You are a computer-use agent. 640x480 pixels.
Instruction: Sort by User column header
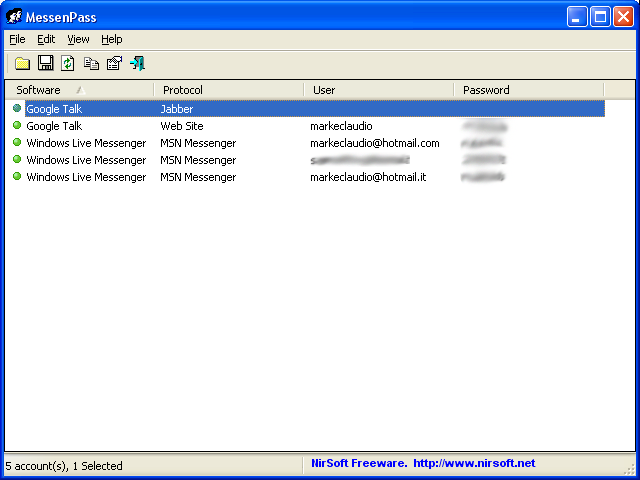378,90
